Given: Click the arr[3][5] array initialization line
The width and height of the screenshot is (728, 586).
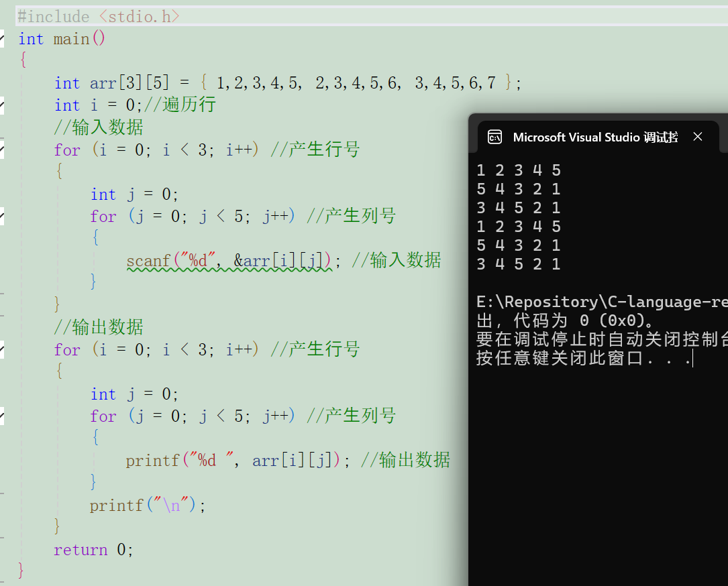Looking at the screenshot, I should click(288, 83).
